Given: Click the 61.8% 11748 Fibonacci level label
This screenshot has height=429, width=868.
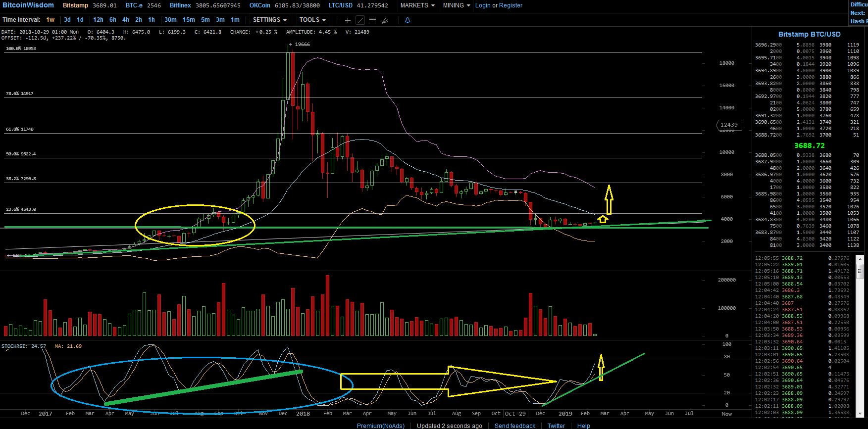Looking at the screenshot, I should [x=20, y=129].
